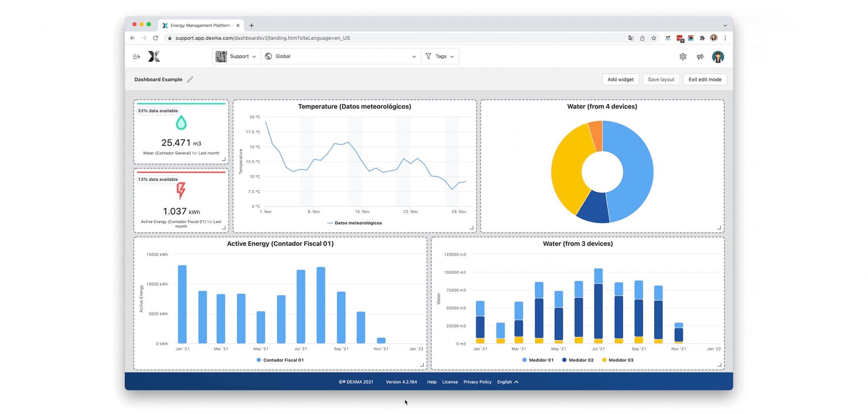Screen dimensions: 868x414
Task: Open the Tags filter dropdown
Action: pos(440,56)
